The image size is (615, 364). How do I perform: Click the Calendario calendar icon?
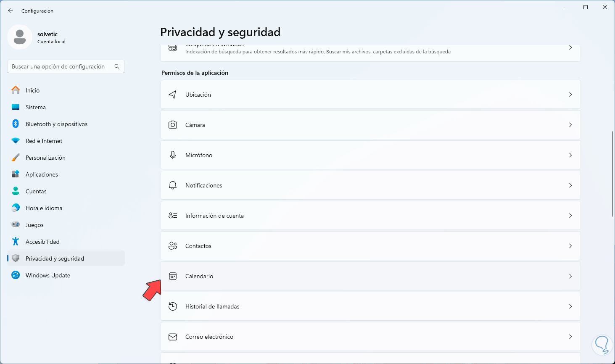172,276
